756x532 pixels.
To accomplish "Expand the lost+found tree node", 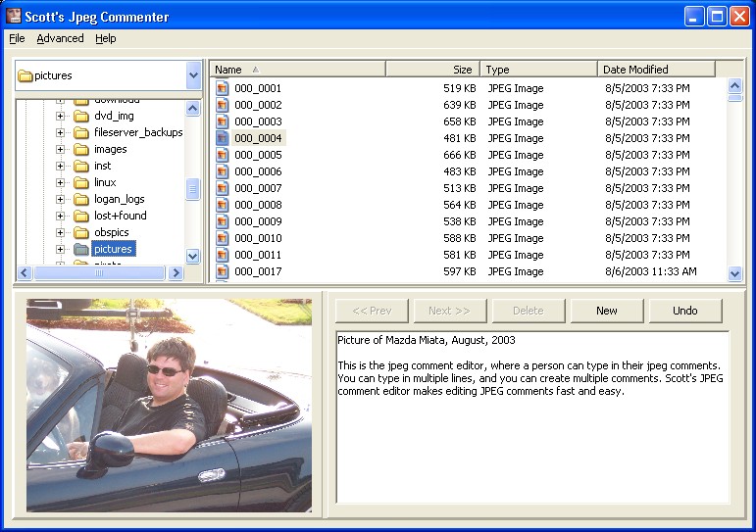I will pos(60,216).
